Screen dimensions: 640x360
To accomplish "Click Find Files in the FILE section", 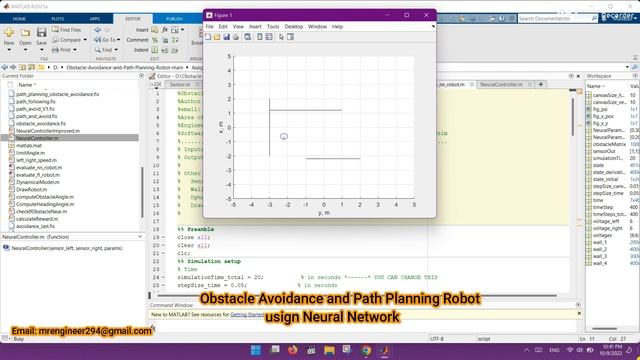I will [66, 30].
